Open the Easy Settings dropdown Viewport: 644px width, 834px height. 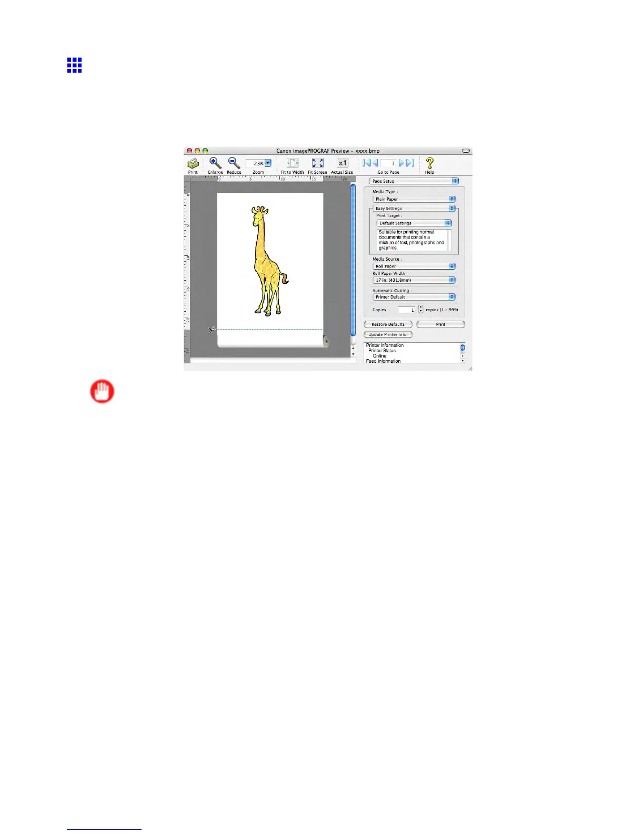pyautogui.click(x=414, y=208)
